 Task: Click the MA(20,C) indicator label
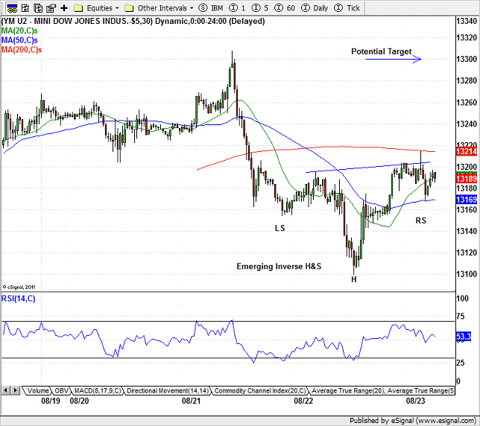[19, 31]
